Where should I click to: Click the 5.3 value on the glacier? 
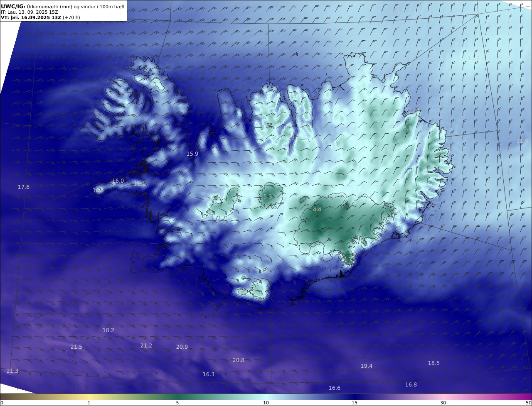268,196
